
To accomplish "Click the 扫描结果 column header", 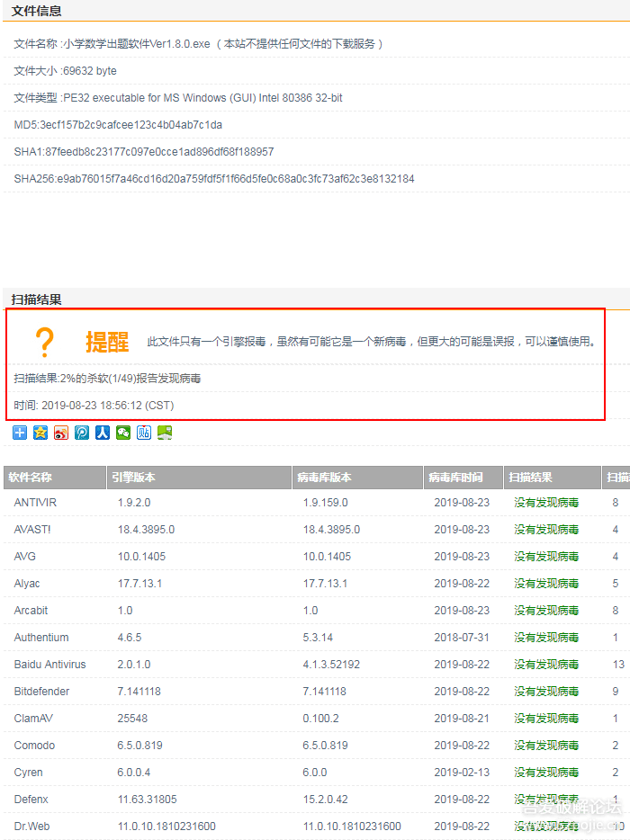I will tap(530, 478).
